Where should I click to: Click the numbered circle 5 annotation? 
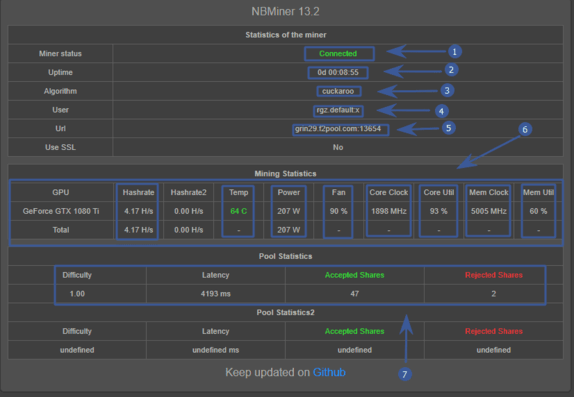tap(448, 128)
